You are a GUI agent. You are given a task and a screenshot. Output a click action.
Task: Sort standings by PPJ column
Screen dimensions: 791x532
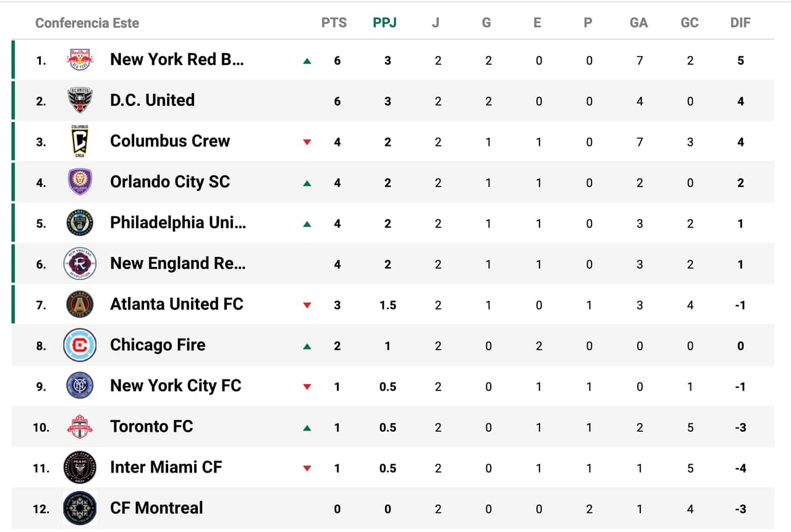tap(384, 23)
